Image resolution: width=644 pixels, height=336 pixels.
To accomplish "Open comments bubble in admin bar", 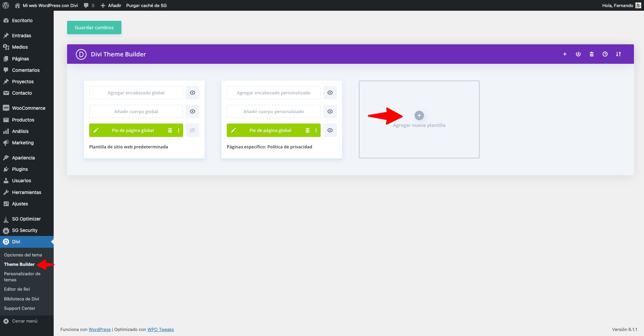I will pos(89,5).
